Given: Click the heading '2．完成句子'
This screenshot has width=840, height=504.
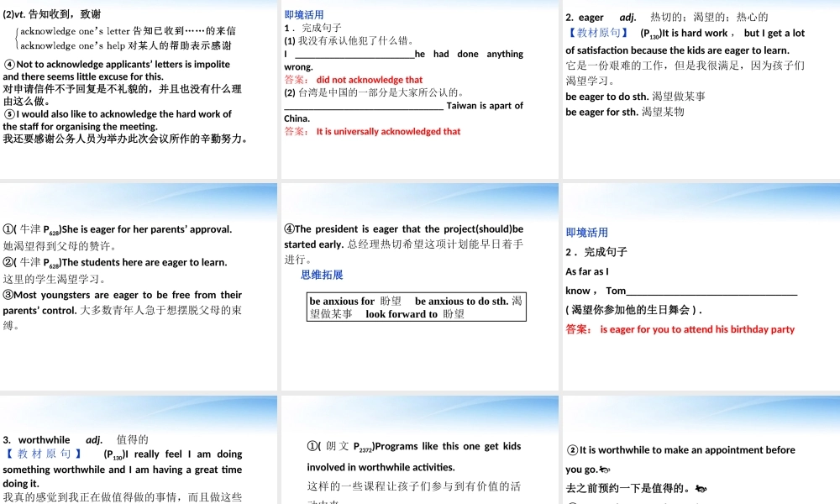Looking at the screenshot, I should [x=596, y=252].
